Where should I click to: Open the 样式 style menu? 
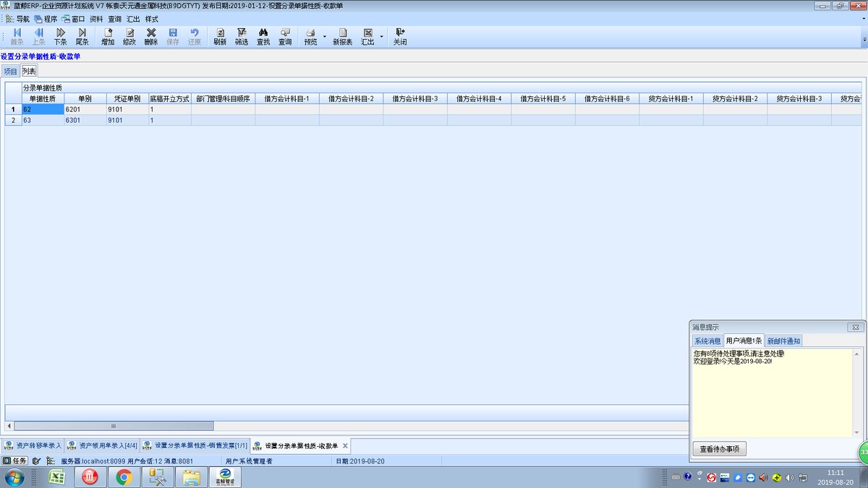(152, 19)
